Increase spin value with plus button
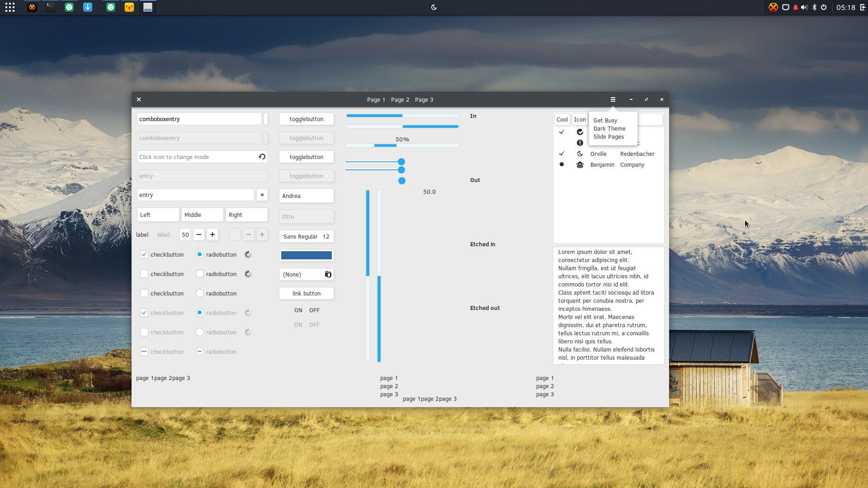This screenshot has width=868, height=488. pyautogui.click(x=212, y=235)
